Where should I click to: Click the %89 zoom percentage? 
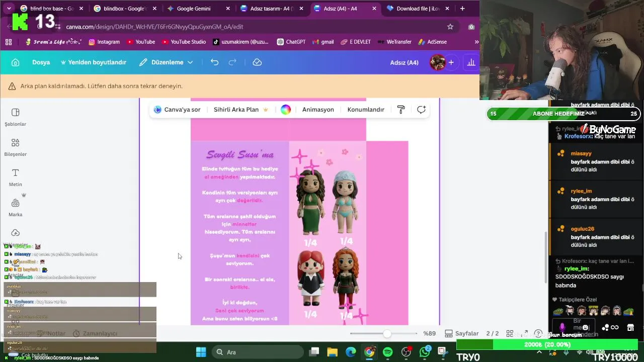click(429, 333)
